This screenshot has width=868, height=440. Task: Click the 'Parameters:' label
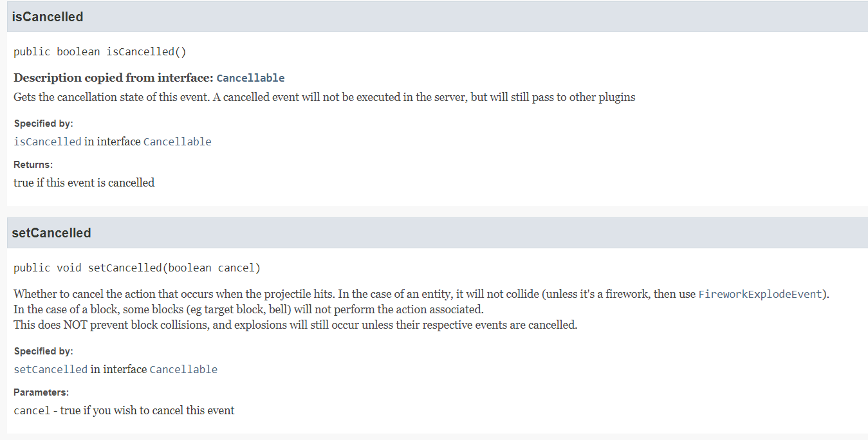(x=41, y=392)
